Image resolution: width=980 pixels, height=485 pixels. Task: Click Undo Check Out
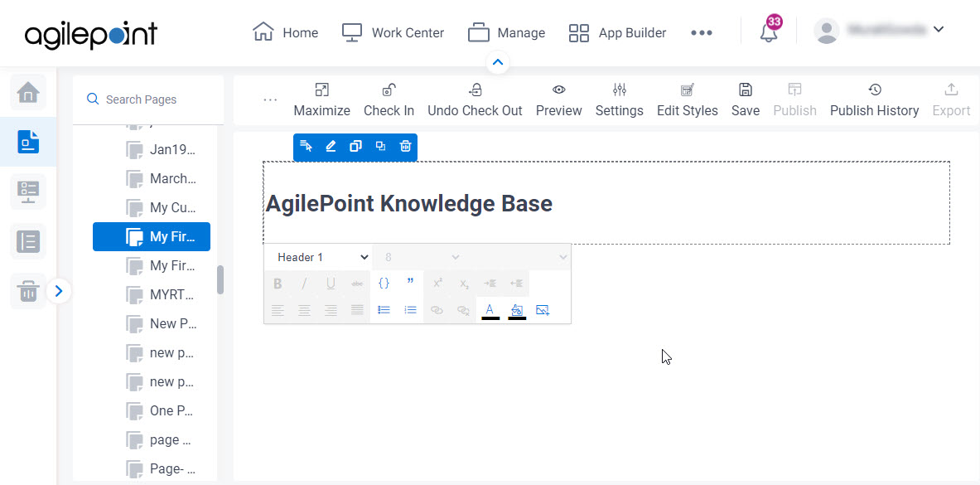tap(475, 100)
